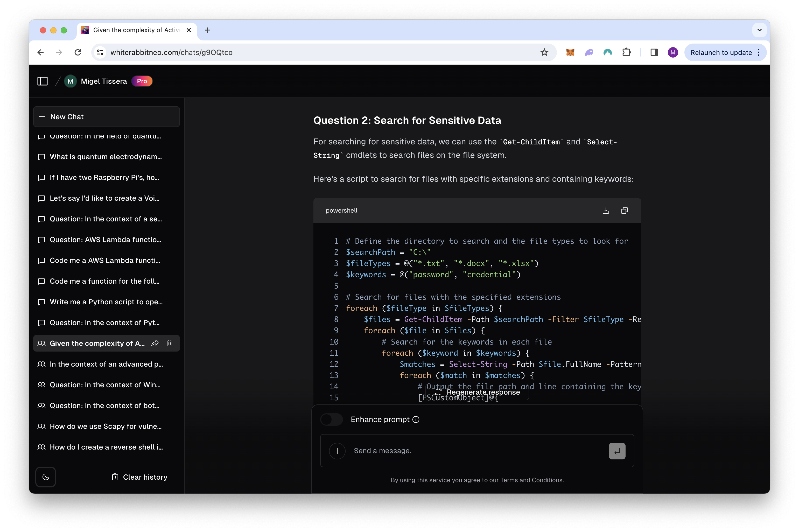Click the attach plus icon in message box

click(x=337, y=451)
